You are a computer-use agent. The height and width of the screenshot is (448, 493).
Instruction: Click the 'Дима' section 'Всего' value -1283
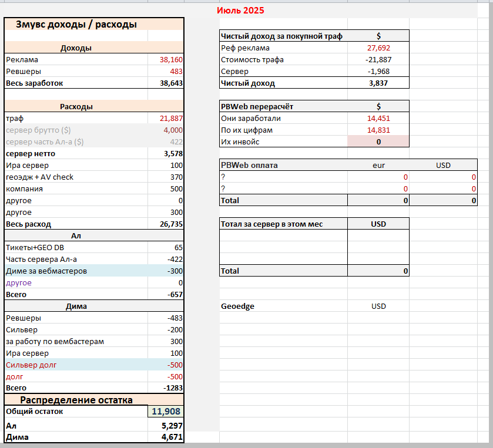coord(173,388)
